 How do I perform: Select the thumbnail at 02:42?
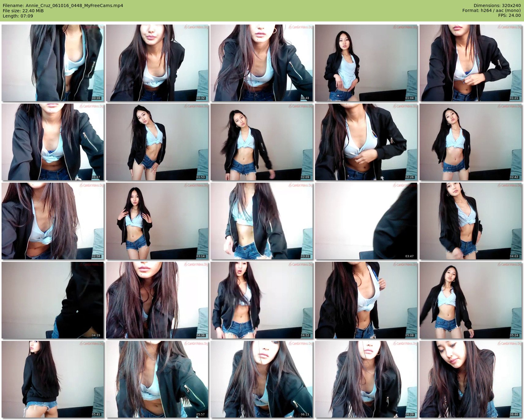[471, 142]
